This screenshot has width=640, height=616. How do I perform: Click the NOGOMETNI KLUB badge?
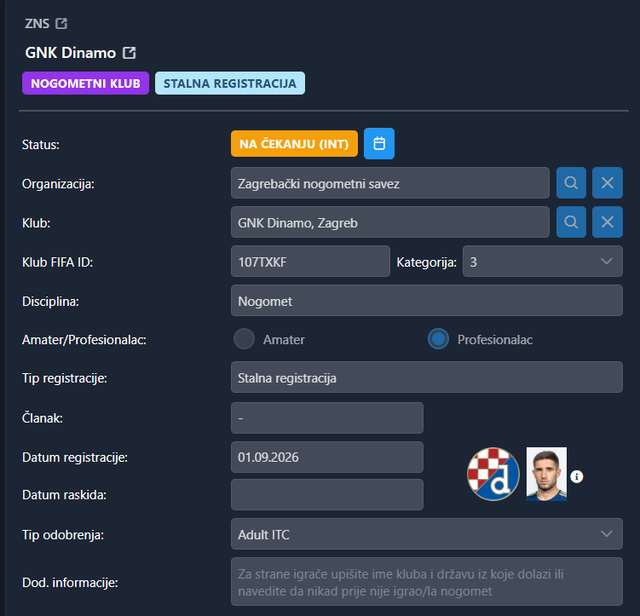tap(86, 83)
